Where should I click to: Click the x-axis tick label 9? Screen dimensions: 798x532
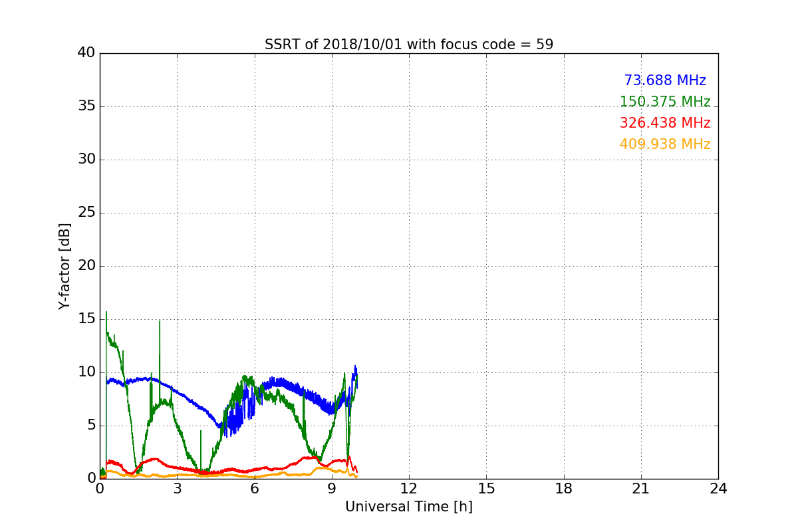332,489
